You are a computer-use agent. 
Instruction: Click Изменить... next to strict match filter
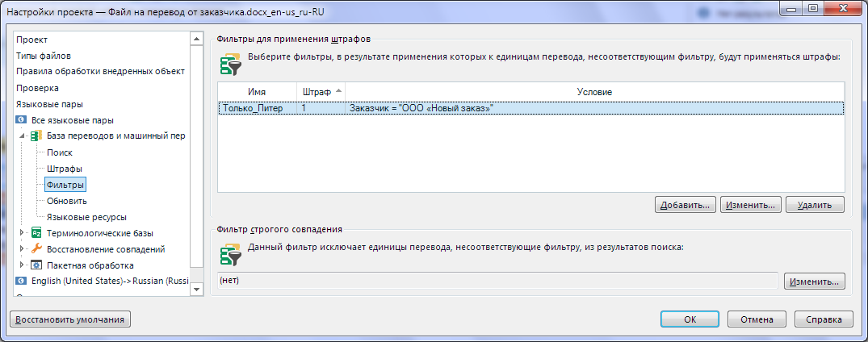tap(815, 281)
